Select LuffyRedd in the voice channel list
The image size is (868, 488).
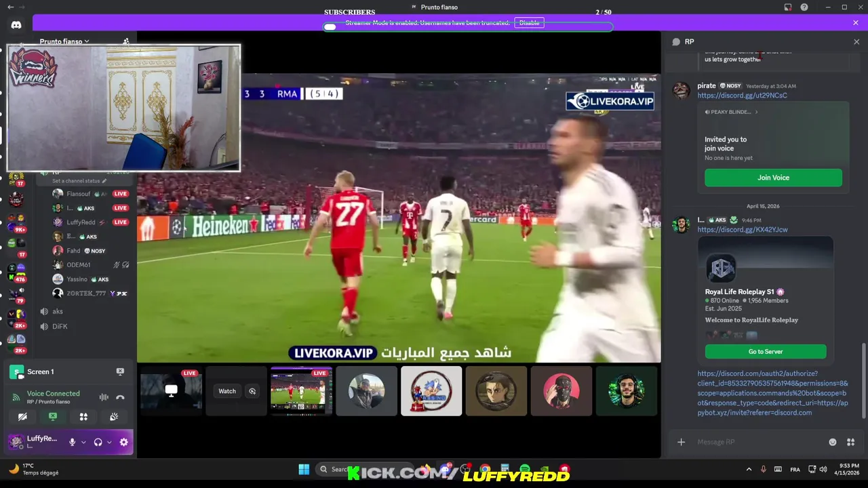click(91, 222)
